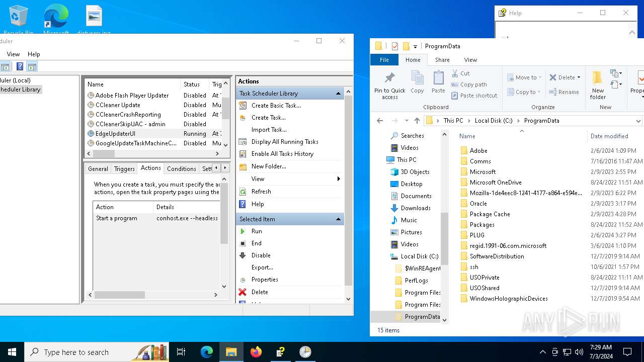Click the Task Scheduler Library tree node

click(x=20, y=89)
